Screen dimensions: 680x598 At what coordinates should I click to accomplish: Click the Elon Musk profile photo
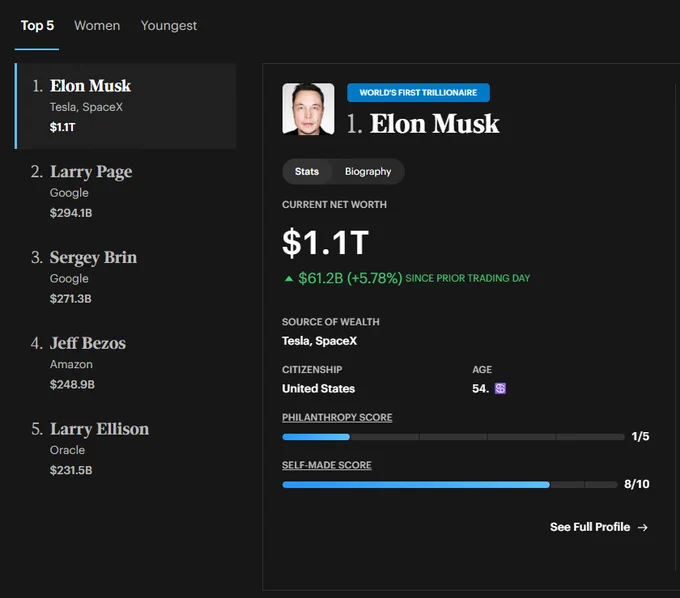tap(308, 109)
